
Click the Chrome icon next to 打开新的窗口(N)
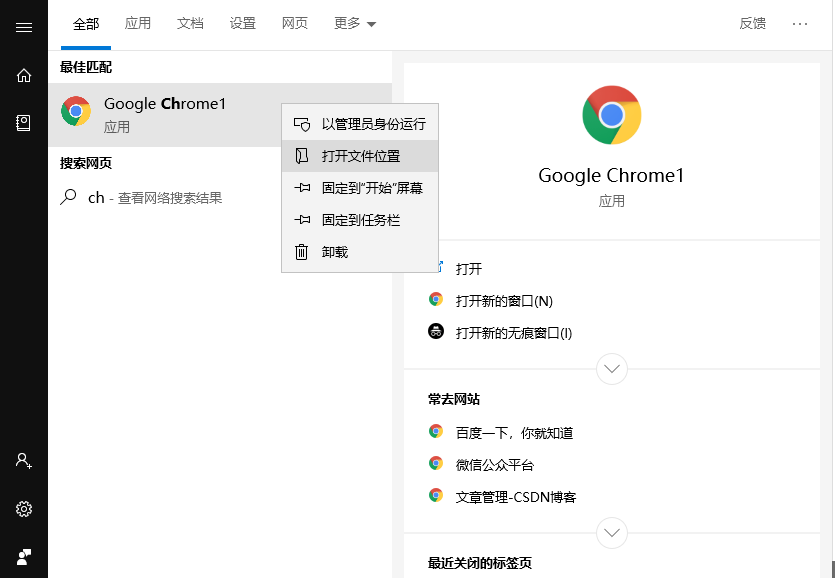[x=436, y=299]
